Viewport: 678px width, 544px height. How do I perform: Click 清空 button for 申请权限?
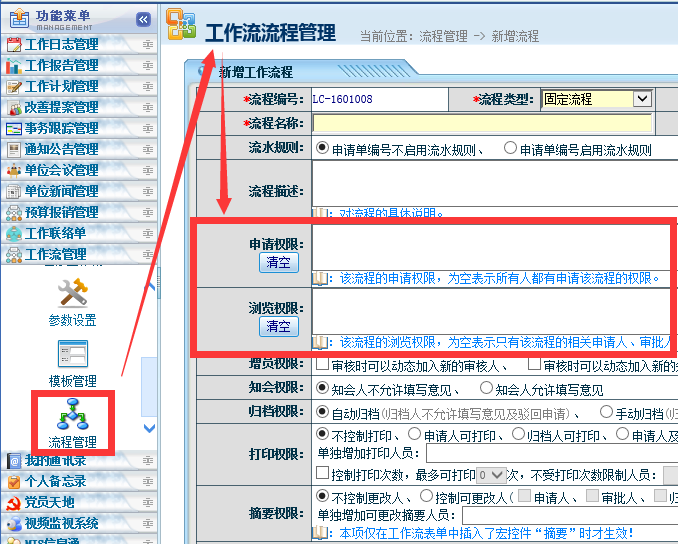[x=278, y=262]
